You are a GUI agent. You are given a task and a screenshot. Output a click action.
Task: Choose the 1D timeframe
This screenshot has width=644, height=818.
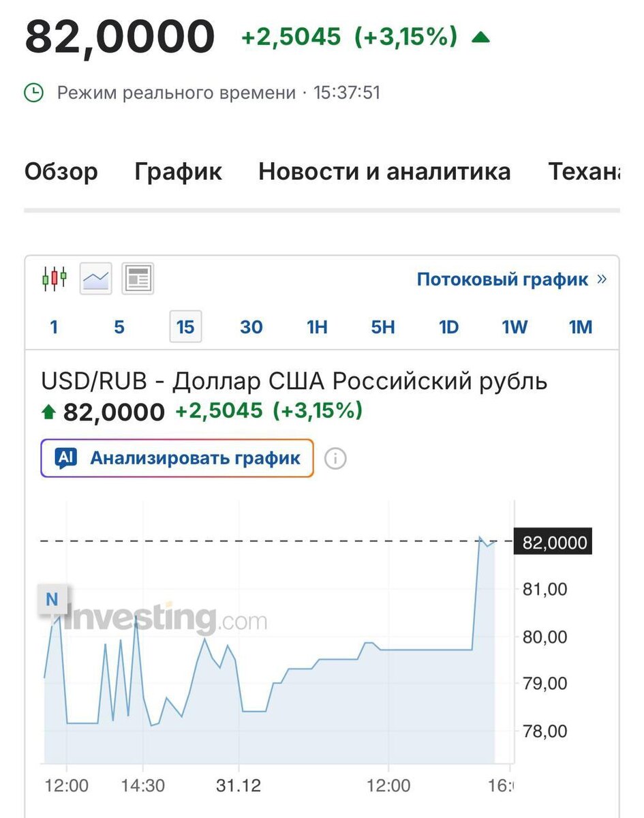[448, 327]
